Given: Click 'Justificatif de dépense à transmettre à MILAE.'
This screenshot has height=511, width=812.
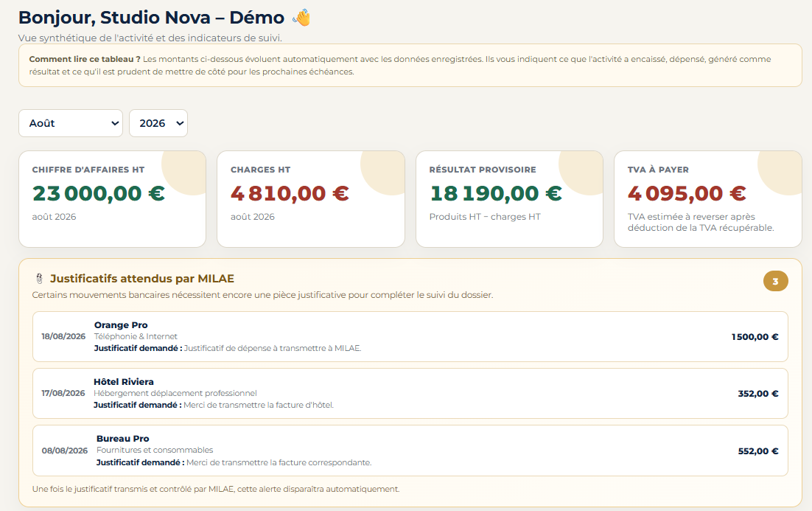Looking at the screenshot, I should click(273, 348).
